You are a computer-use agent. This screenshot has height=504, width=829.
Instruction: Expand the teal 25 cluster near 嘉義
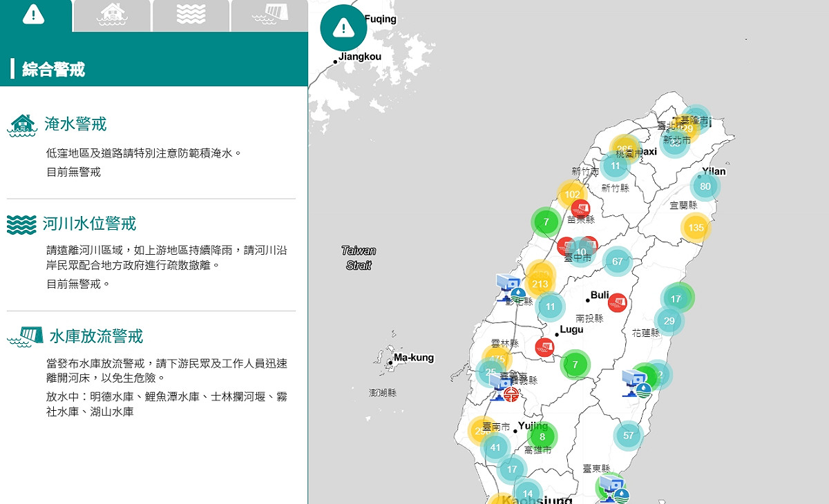[490, 373]
